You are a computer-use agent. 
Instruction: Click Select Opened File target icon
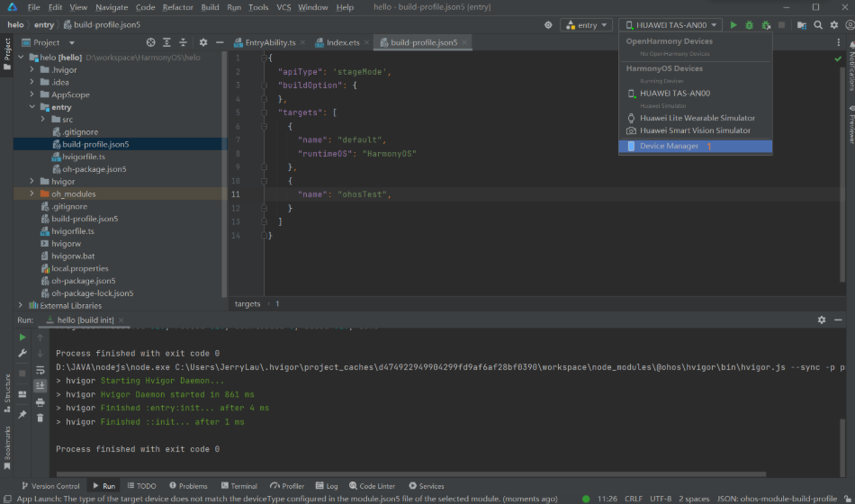(x=150, y=42)
